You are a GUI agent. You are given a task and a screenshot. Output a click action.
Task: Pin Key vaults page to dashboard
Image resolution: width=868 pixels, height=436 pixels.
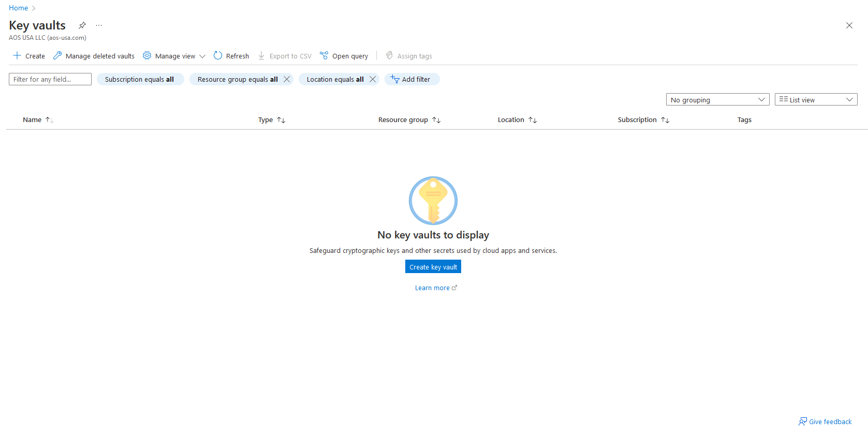coord(82,25)
